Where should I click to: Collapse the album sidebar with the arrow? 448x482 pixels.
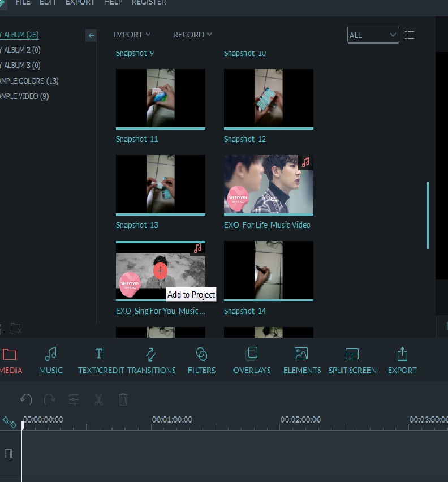[x=91, y=36]
